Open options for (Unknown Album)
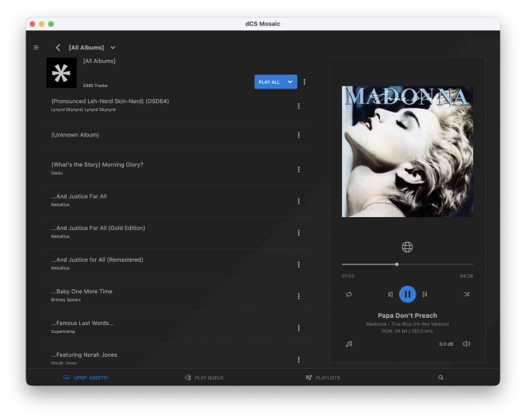 coord(298,135)
